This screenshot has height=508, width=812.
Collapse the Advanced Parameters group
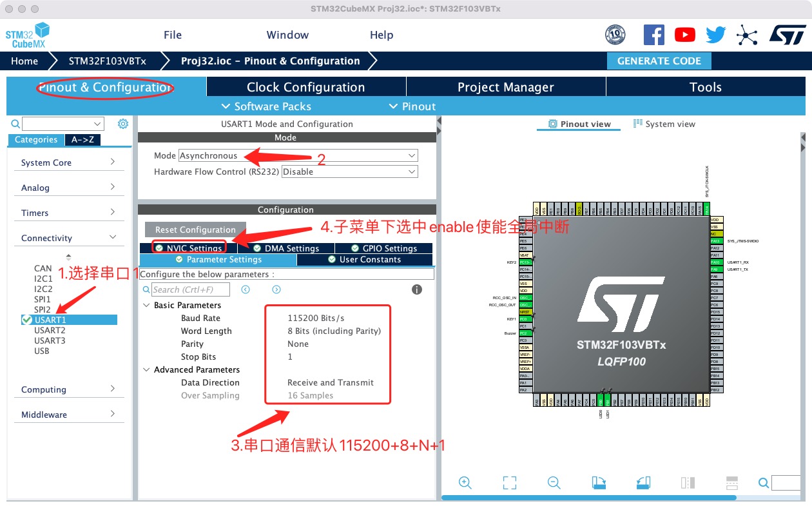coord(146,369)
